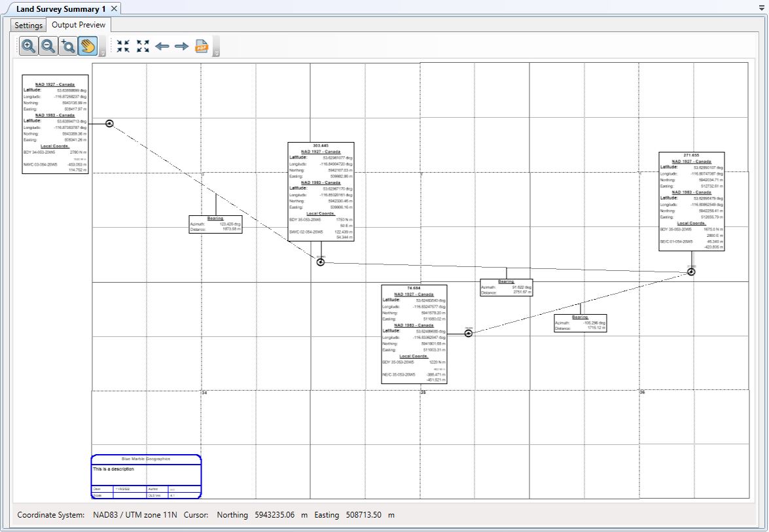Select the bearing box with azimuth 123.426
769x532 pixels.
point(215,224)
